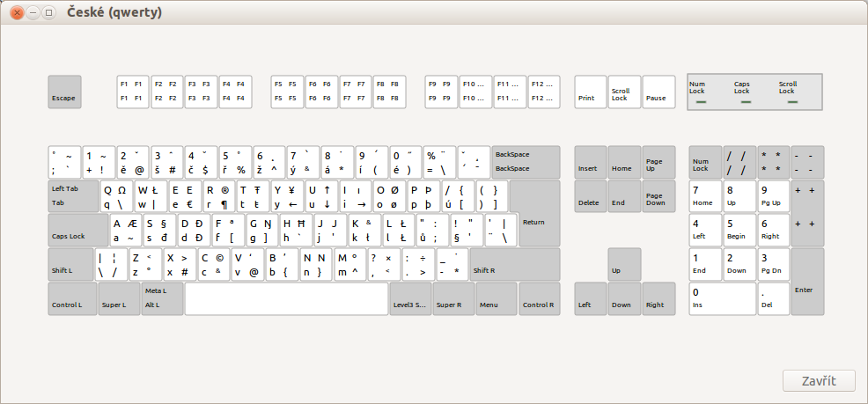Viewport: 868px width, 404px height.
Task: Click the keypad 3 Pg Dn key
Action: (x=773, y=265)
